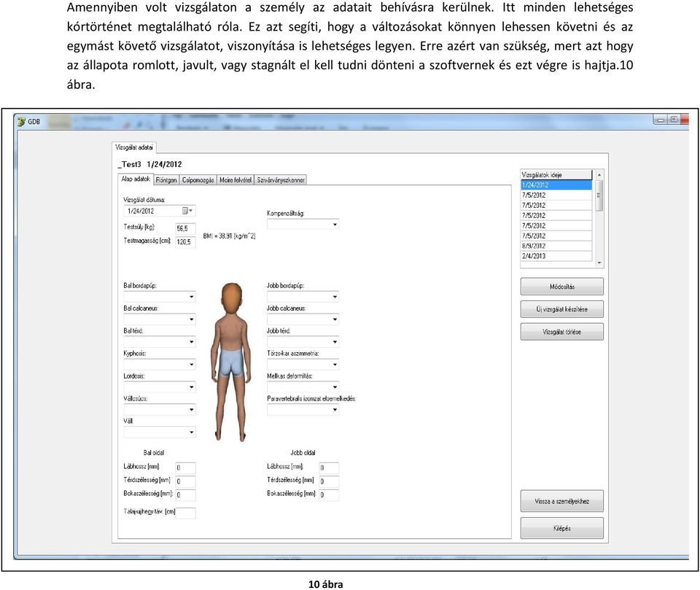Screen dimensions: 700x590
Task: Click Jobb oldal Lábhossz [mm] field
Action: pyautogui.click(x=329, y=468)
